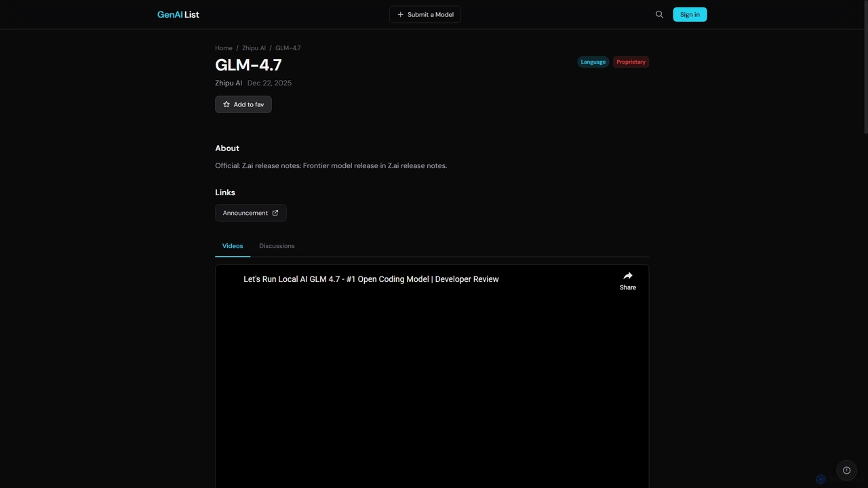Select the Language tag badge
The width and height of the screenshot is (868, 488).
(x=593, y=62)
